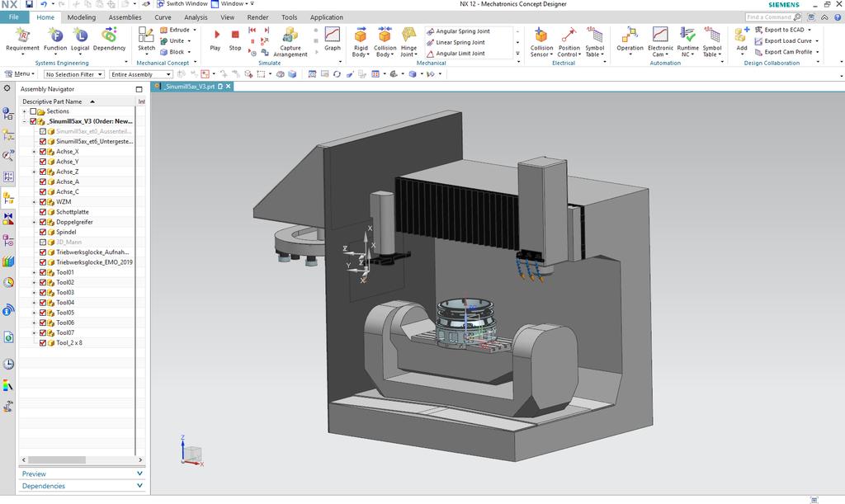Click the Extrude command
The height and width of the screenshot is (504, 845).
[175, 30]
